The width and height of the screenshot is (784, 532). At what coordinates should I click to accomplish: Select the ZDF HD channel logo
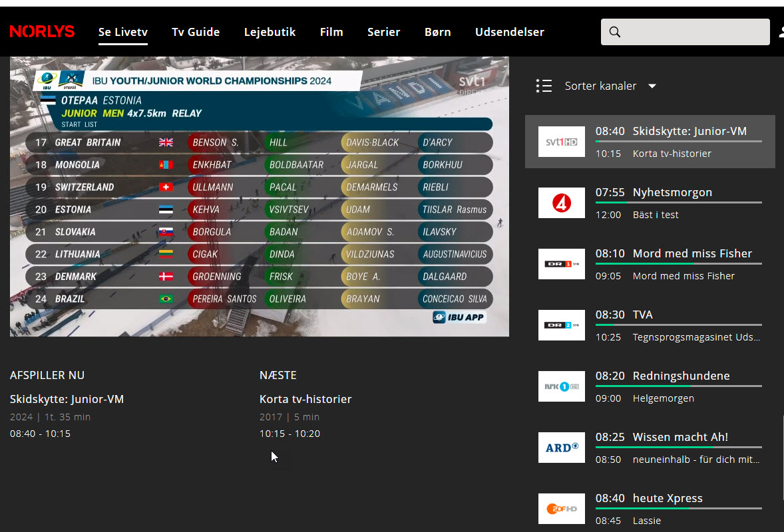point(561,509)
